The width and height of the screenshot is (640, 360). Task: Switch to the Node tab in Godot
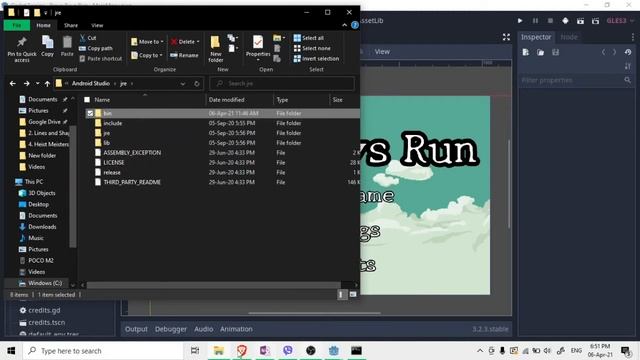569,37
